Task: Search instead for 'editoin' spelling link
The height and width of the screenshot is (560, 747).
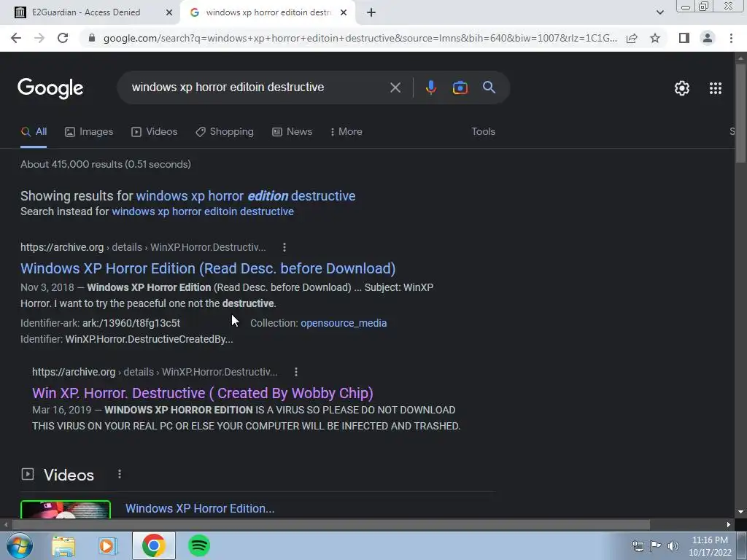Action: [x=203, y=211]
